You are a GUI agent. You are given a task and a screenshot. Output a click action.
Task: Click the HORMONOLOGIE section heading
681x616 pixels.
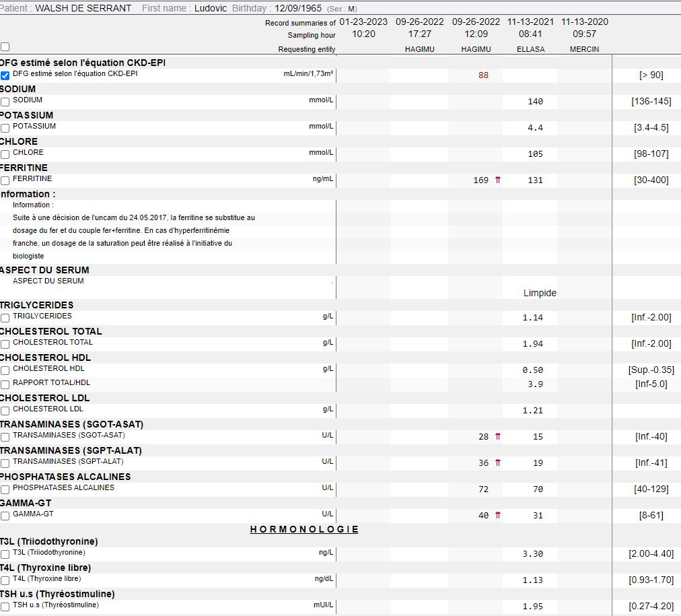click(304, 529)
